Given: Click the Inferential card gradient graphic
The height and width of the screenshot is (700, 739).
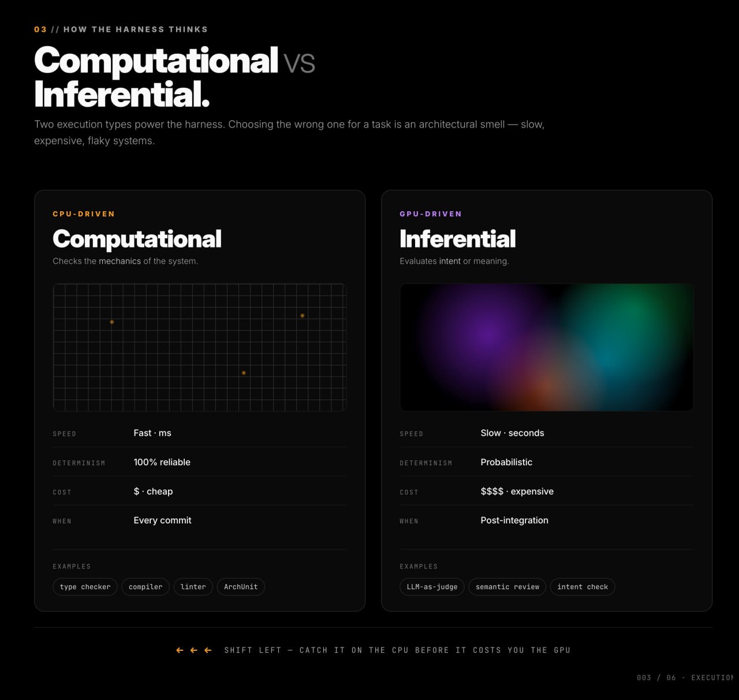Looking at the screenshot, I should 547,347.
